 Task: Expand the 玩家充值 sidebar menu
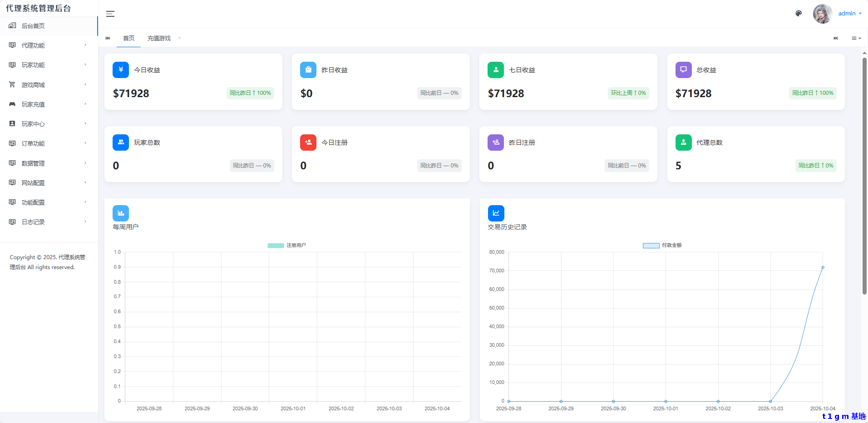coord(49,104)
